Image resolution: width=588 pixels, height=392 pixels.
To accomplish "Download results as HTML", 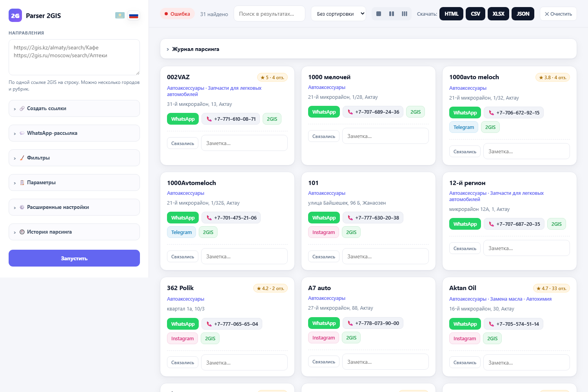I will [452, 14].
